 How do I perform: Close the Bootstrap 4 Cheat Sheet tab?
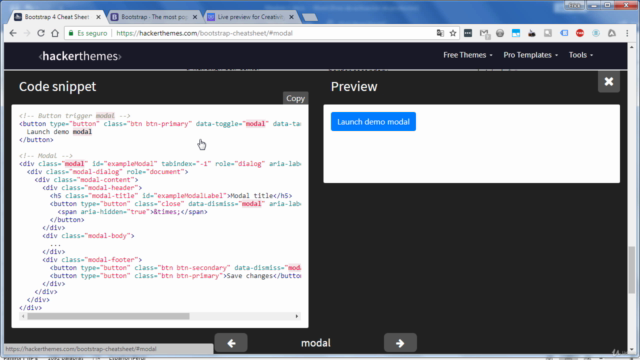click(98, 17)
